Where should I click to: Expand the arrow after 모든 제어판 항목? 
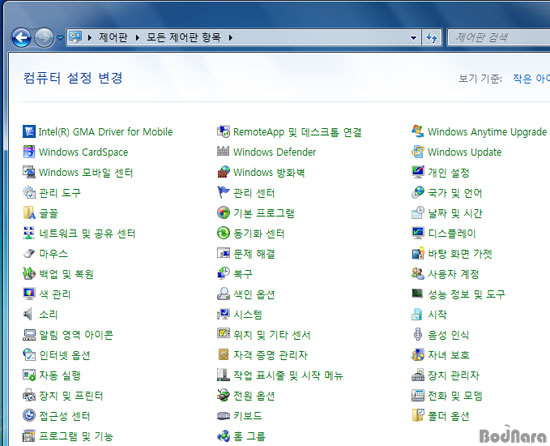(230, 37)
